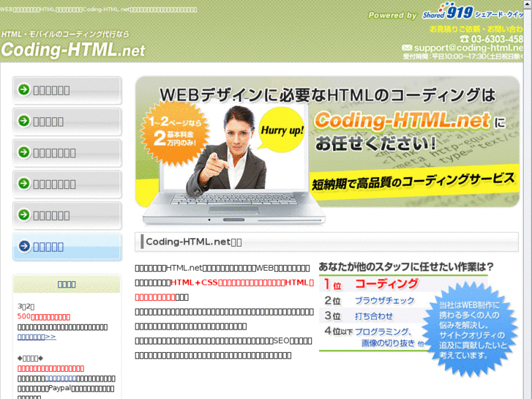Click the '画像の切り抜き' text in ranking

[x=388, y=343]
